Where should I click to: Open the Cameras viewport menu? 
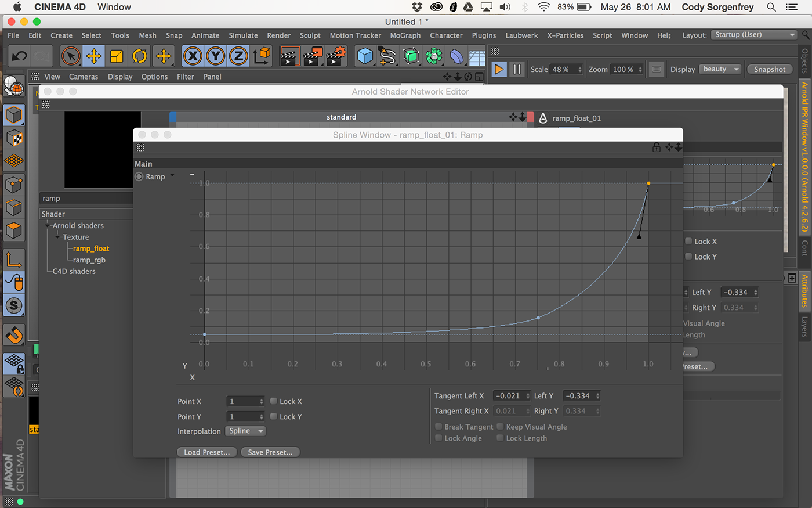pos(84,77)
